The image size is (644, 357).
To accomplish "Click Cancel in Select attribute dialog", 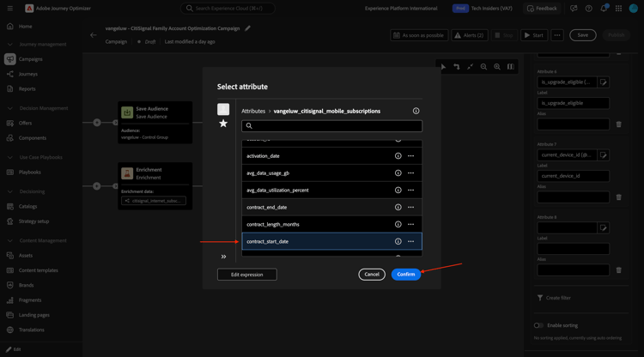I will point(372,275).
